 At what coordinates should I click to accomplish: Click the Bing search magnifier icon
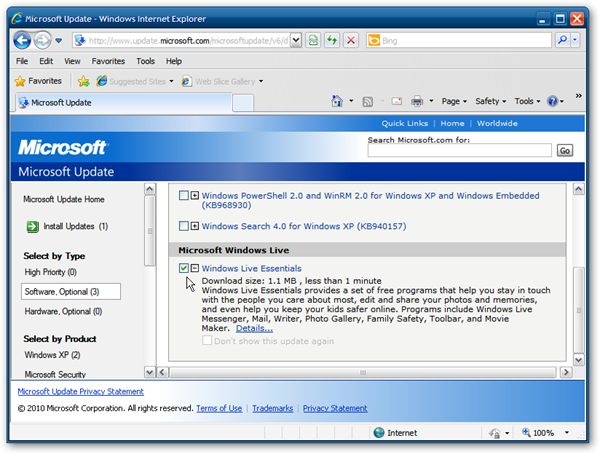point(563,40)
